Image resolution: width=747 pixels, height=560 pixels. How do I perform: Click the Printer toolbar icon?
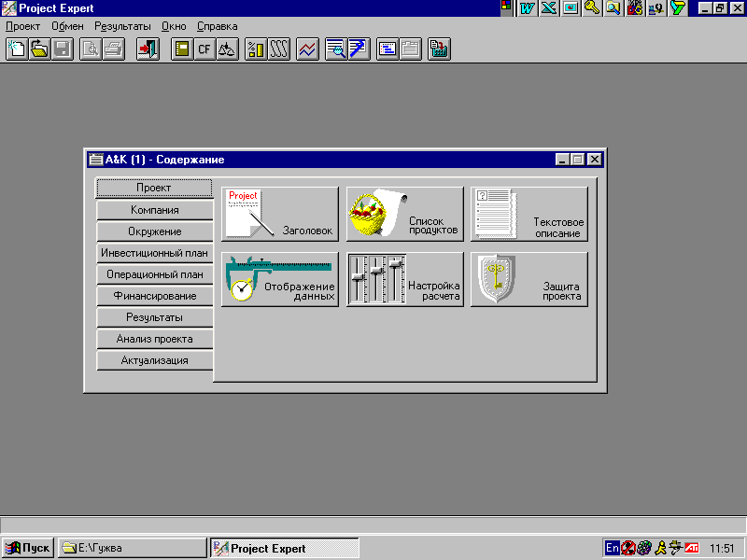113,49
